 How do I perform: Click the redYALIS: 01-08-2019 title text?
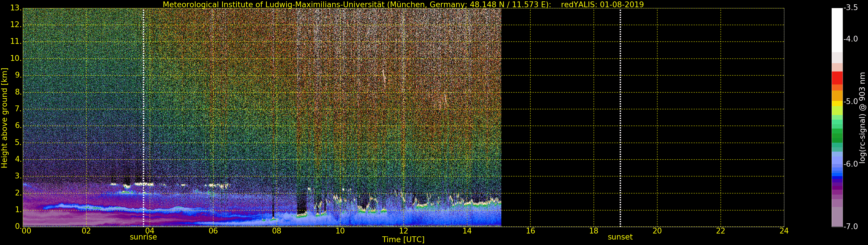pyautogui.click(x=602, y=5)
